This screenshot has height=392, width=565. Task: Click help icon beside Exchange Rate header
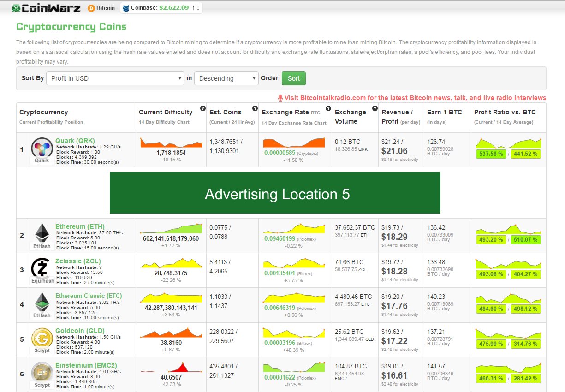coord(328,108)
